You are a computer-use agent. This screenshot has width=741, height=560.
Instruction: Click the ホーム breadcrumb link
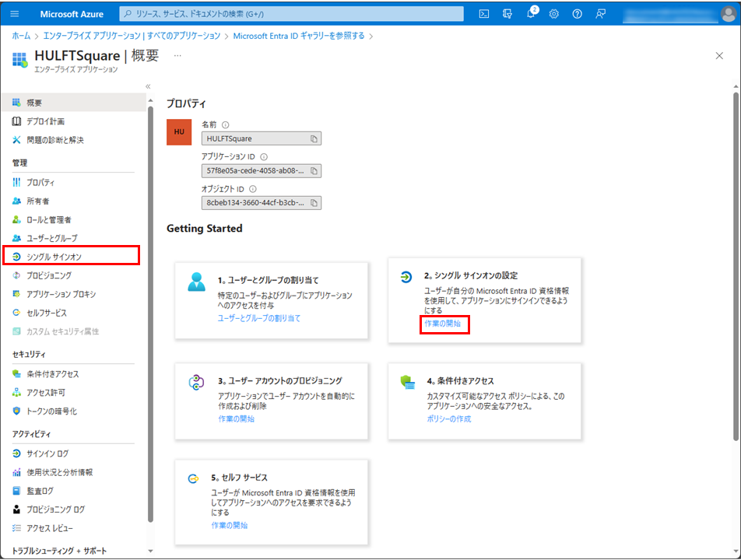[21, 36]
